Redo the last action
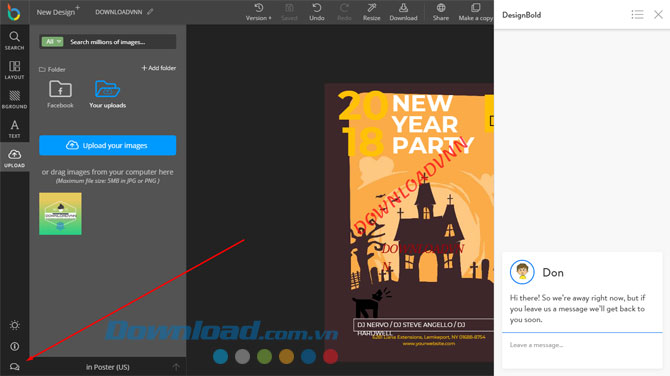This screenshot has width=670, height=376. pos(344,12)
